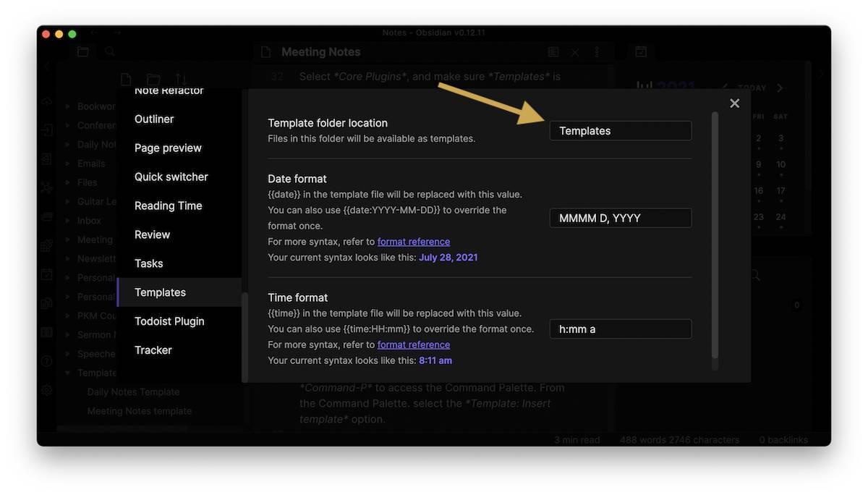Open more options for Meeting Notes pane
The height and width of the screenshot is (495, 868).
[597, 52]
